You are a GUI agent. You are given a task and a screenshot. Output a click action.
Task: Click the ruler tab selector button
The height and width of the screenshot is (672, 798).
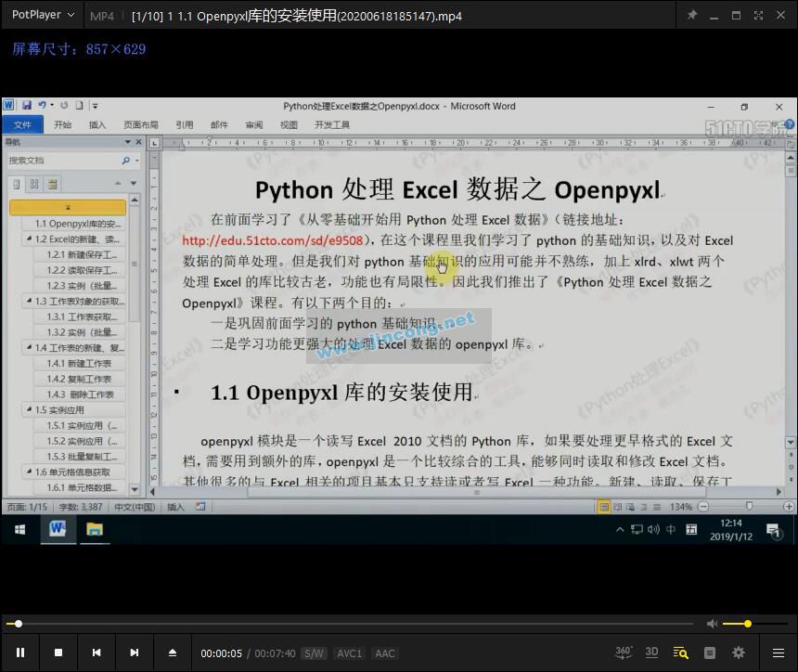[155, 144]
